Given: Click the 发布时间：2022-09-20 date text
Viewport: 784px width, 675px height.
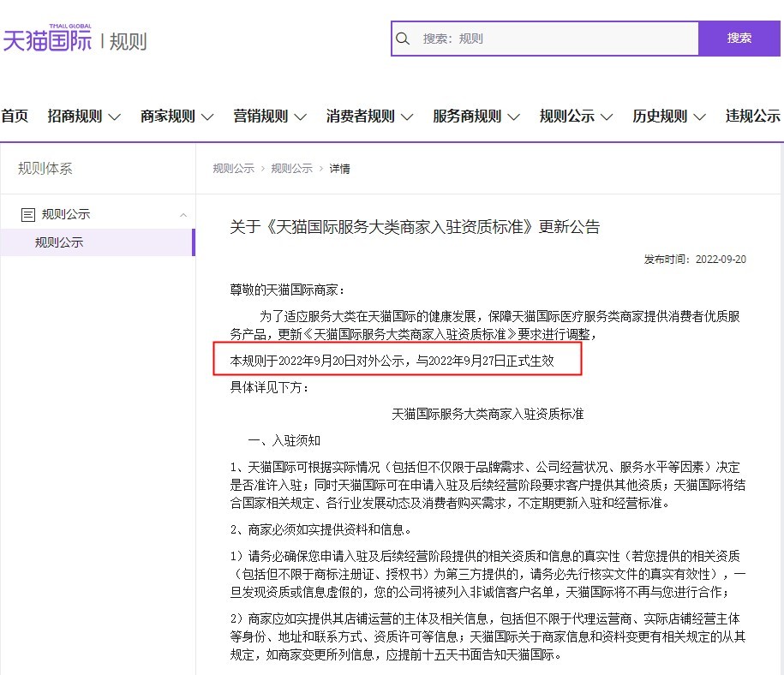Looking at the screenshot, I should click(x=695, y=260).
